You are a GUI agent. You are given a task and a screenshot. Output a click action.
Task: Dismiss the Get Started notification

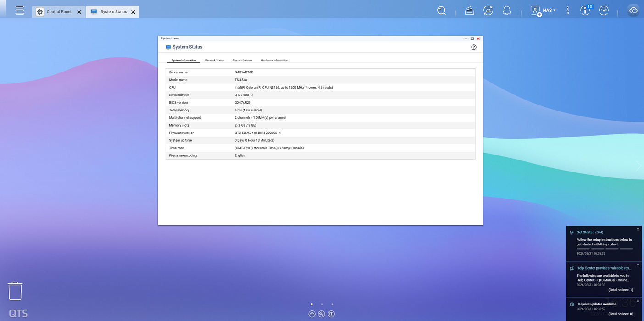[638, 229]
